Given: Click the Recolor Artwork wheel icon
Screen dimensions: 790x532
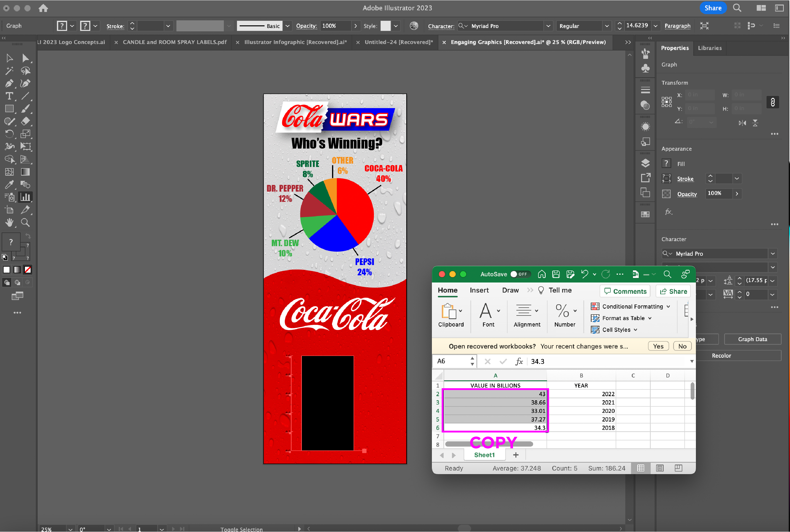Looking at the screenshot, I should click(414, 26).
